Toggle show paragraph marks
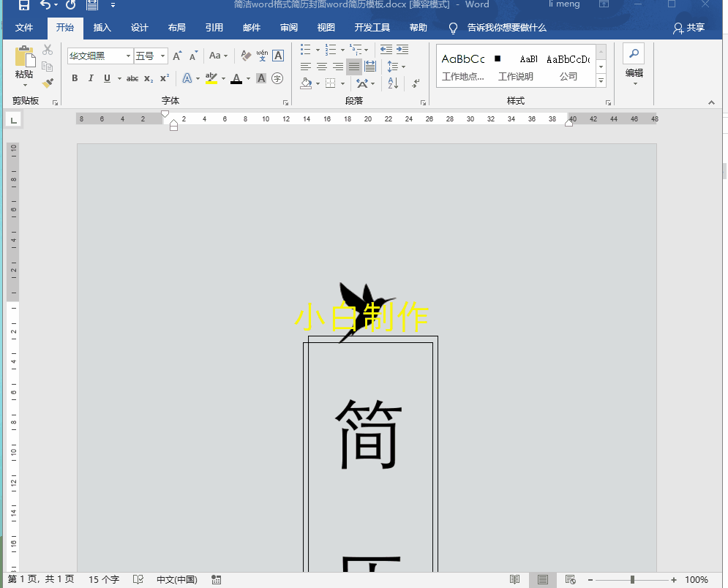The width and height of the screenshot is (728, 588). pos(416,83)
